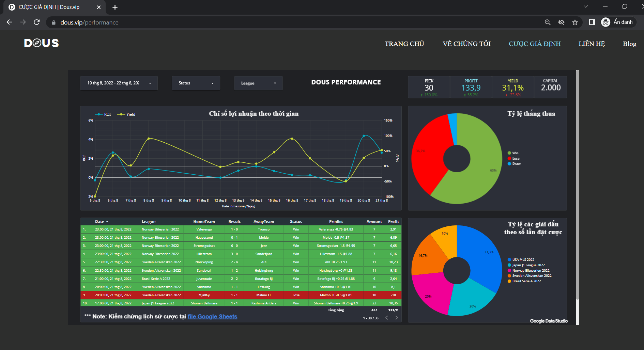The width and height of the screenshot is (644, 350).
Task: Bookmark this page with the star icon
Action: 575,22
